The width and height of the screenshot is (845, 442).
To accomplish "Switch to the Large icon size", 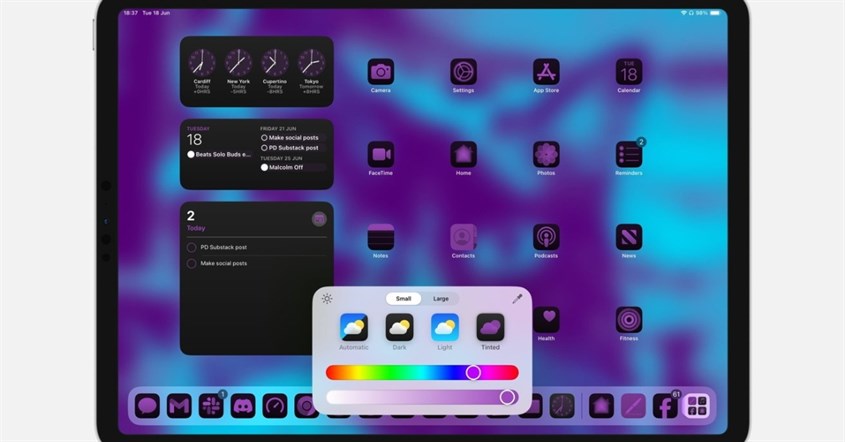I will coord(441,298).
